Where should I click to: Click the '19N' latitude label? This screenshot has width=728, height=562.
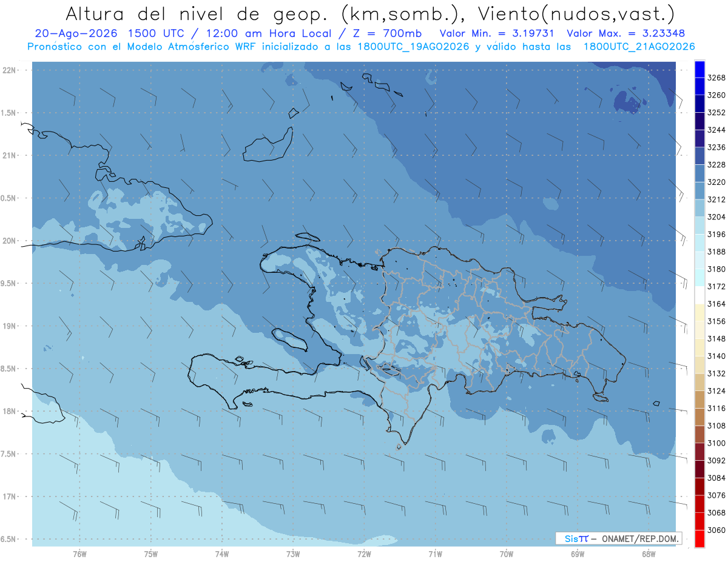[10, 326]
